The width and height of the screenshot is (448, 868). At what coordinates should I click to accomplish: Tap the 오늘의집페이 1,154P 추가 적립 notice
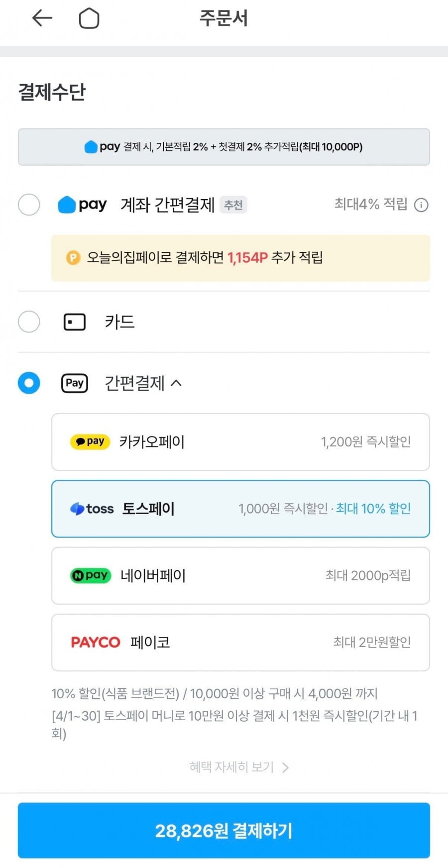(x=240, y=258)
